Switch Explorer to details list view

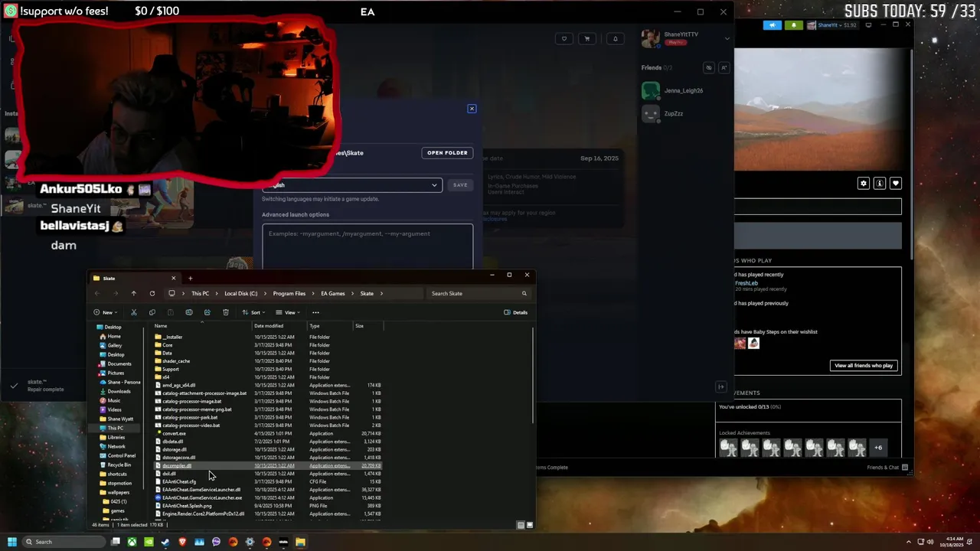(521, 525)
